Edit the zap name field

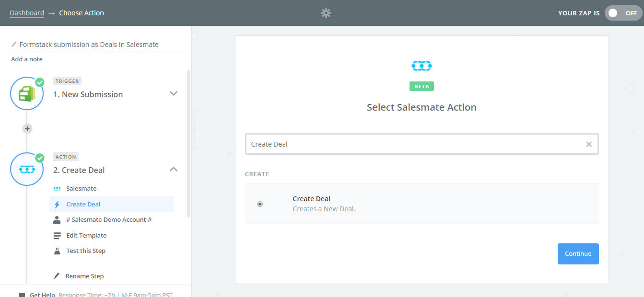[96, 45]
